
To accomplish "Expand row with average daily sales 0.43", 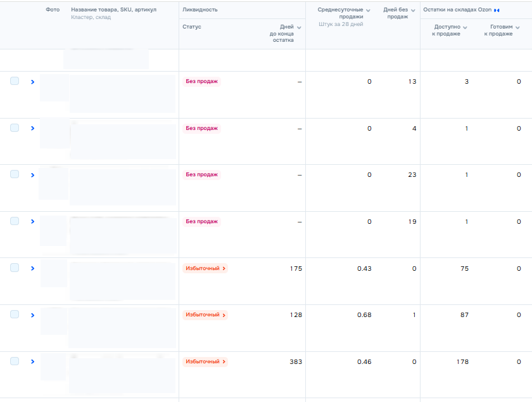I will coord(32,268).
